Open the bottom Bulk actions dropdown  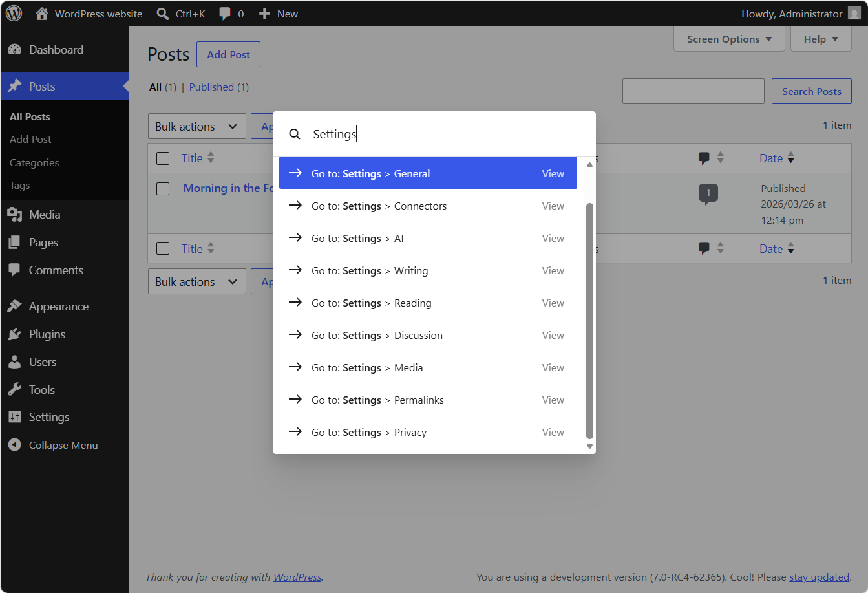tap(197, 282)
